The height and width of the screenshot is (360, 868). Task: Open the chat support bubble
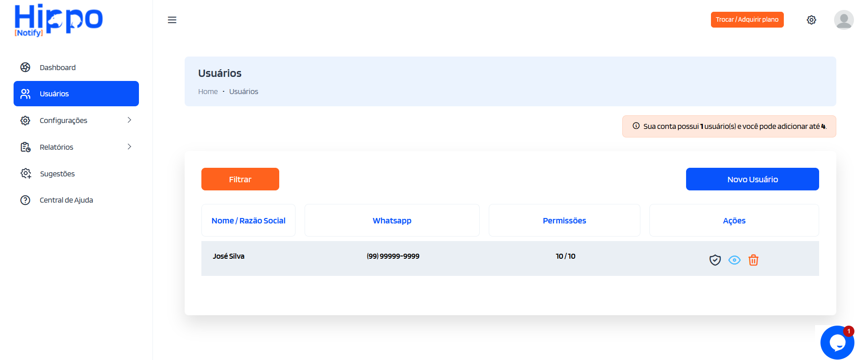click(837, 342)
